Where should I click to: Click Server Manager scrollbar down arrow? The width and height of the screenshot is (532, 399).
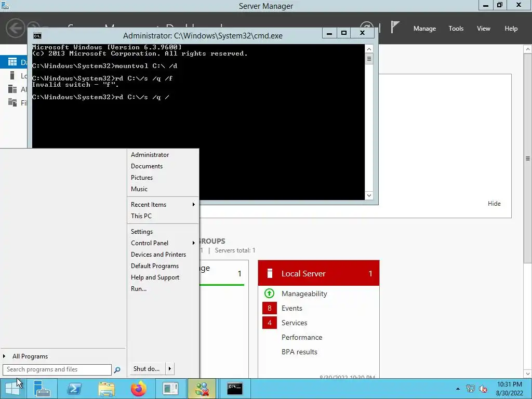tap(528, 374)
